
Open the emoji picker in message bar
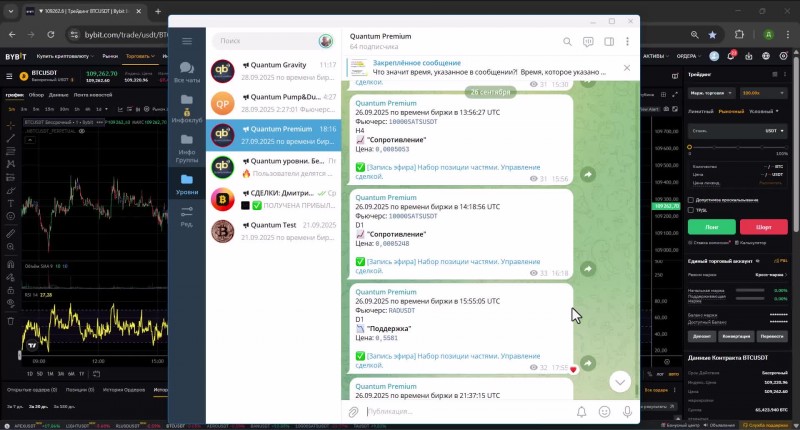(x=604, y=412)
